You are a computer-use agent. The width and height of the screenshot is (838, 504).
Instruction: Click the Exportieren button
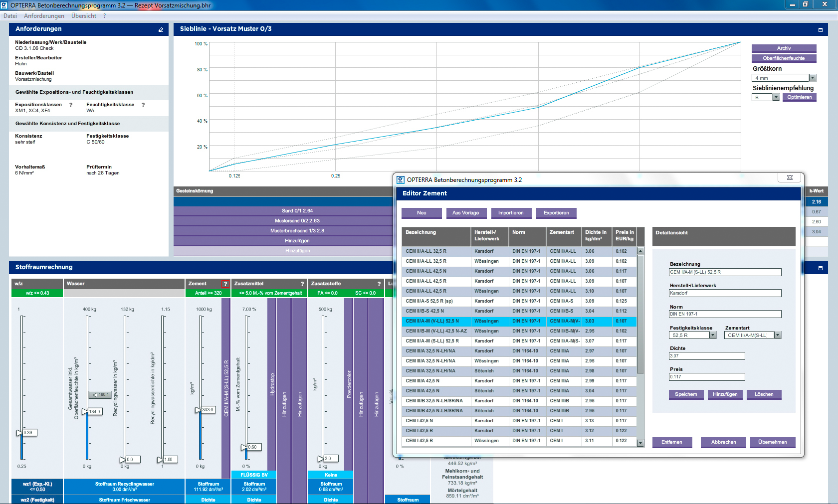click(x=556, y=213)
